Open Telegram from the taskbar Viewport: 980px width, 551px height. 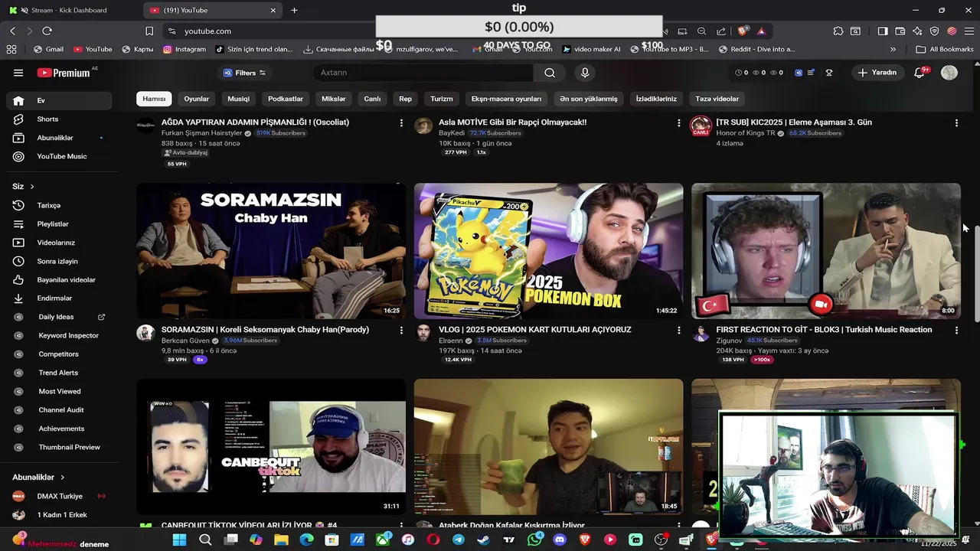(x=458, y=540)
